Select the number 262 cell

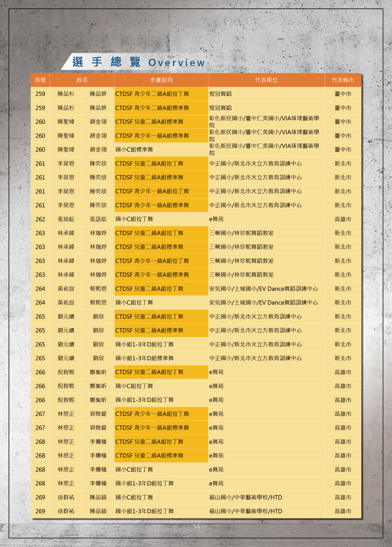tap(40, 219)
